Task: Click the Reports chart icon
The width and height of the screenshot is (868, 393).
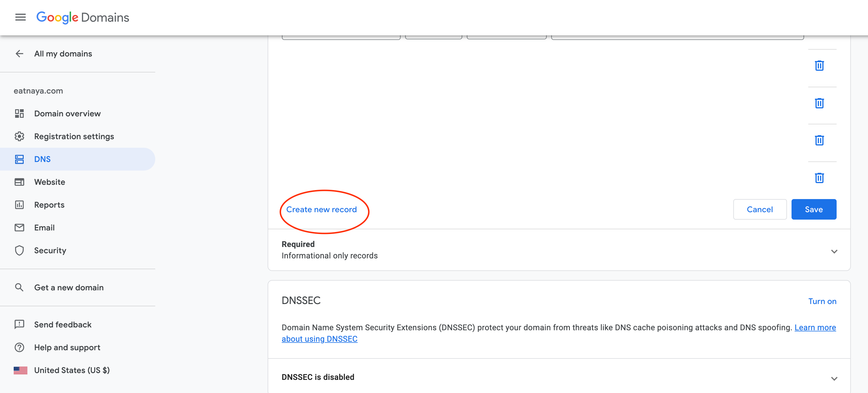Action: [x=19, y=205]
